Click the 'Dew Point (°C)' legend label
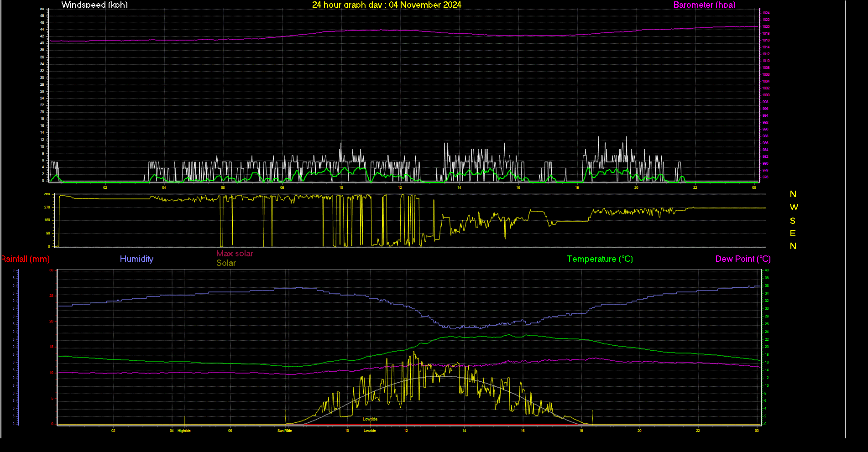 tap(743, 259)
